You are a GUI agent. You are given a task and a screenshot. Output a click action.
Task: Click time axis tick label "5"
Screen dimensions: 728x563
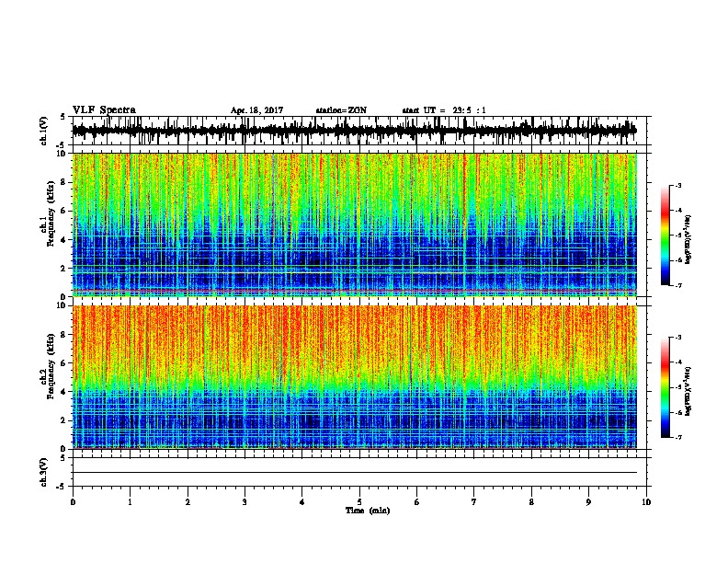pyautogui.click(x=359, y=502)
